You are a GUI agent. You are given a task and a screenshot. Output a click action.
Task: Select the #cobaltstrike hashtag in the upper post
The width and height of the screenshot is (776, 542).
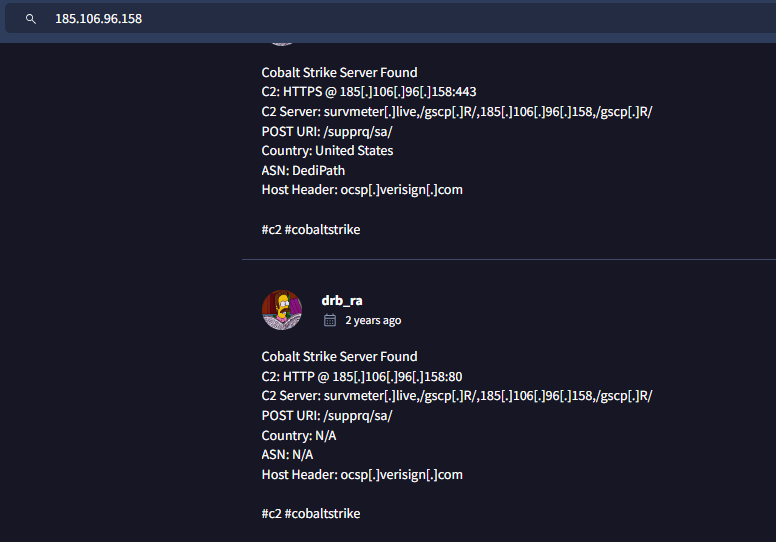coord(322,230)
